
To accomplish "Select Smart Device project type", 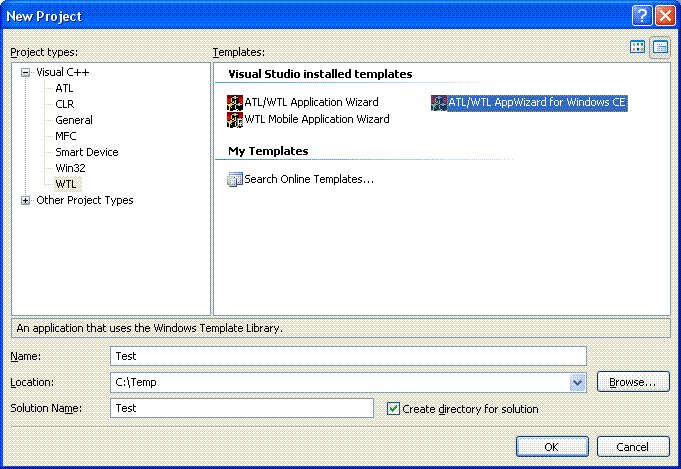I will coord(87,152).
